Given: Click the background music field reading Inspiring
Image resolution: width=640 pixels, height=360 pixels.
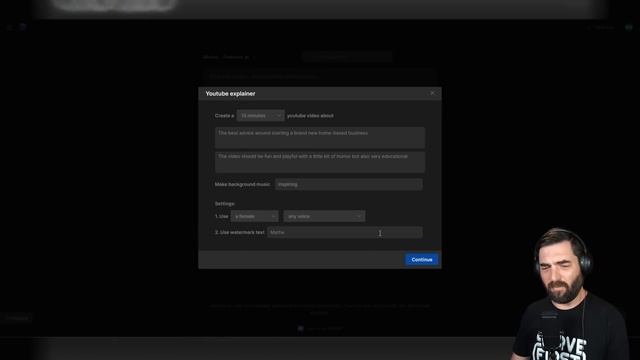Looking at the screenshot, I should (349, 184).
